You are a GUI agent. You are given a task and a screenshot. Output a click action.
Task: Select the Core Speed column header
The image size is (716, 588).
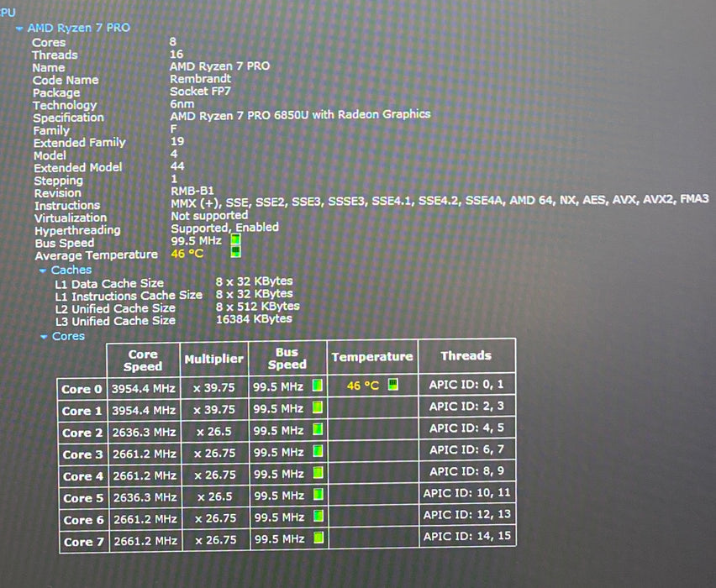[x=143, y=360]
